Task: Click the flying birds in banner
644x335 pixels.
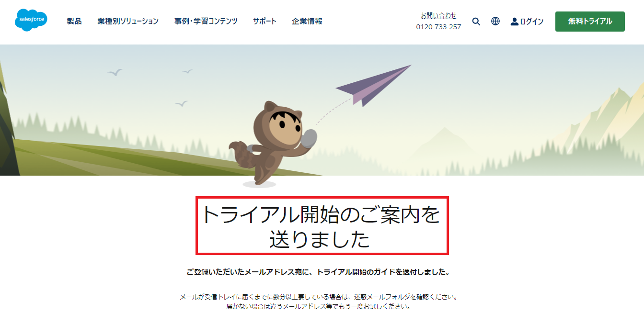Action: coord(151,86)
